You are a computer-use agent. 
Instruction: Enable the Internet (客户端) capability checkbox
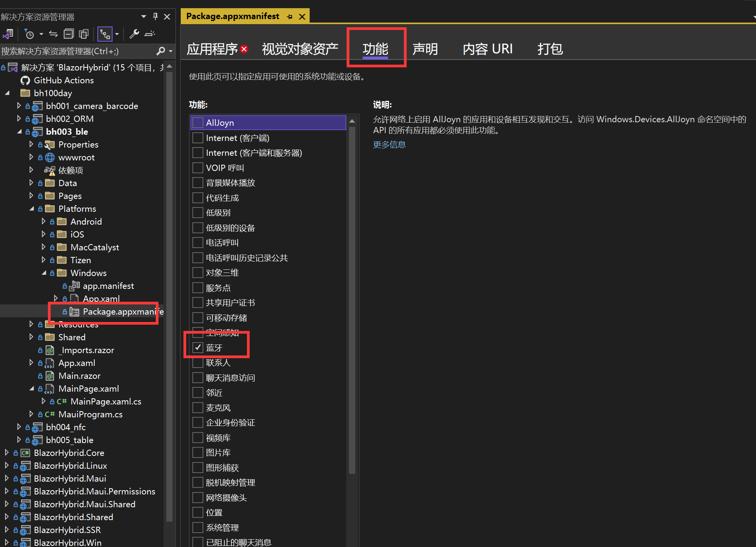(198, 138)
